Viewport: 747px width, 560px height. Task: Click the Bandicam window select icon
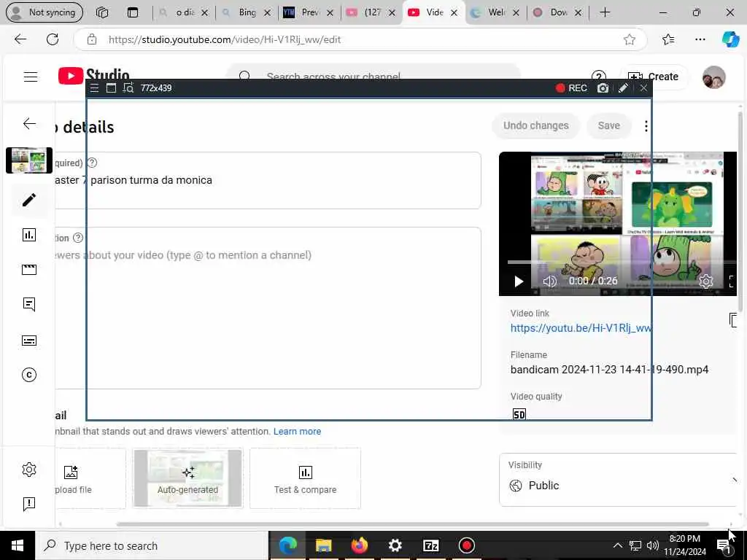pos(111,88)
